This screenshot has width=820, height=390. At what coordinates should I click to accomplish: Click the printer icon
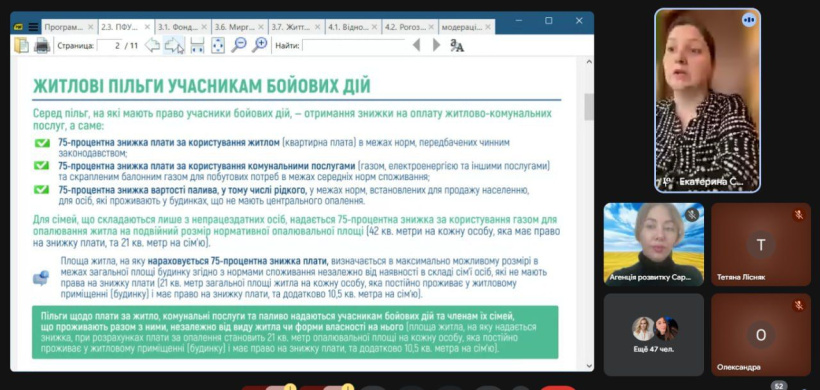pyautogui.click(x=42, y=46)
